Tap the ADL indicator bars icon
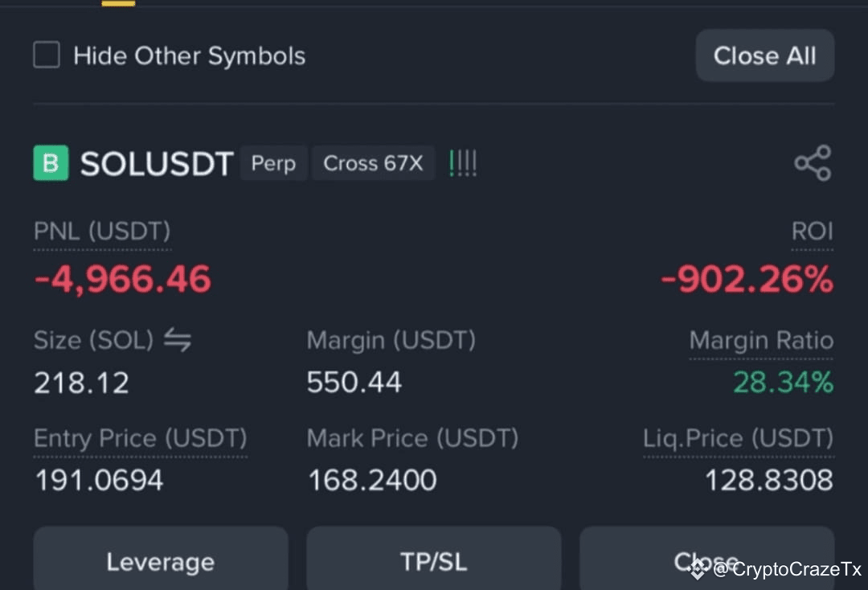Screen dimensions: 868x590 (x=463, y=163)
